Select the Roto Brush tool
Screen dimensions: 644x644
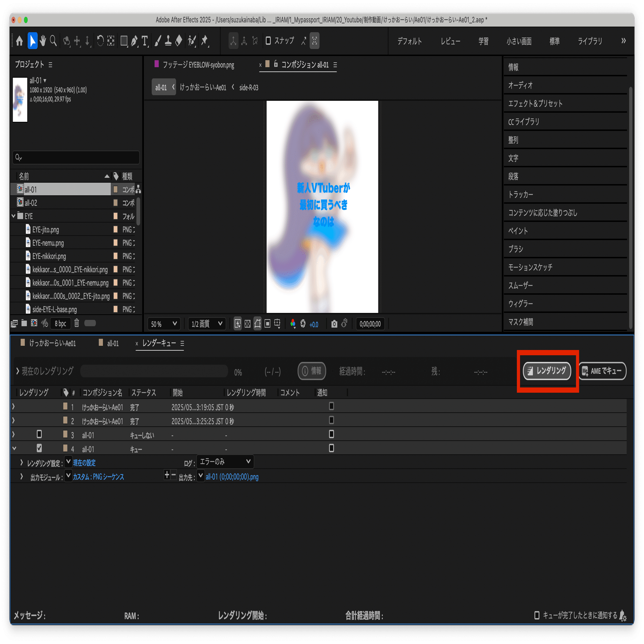191,41
